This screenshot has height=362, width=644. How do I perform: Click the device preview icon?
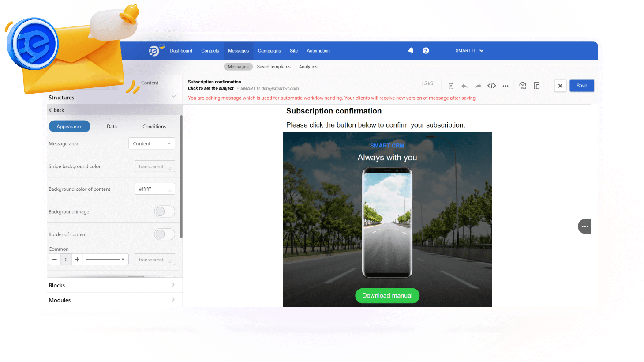537,86
